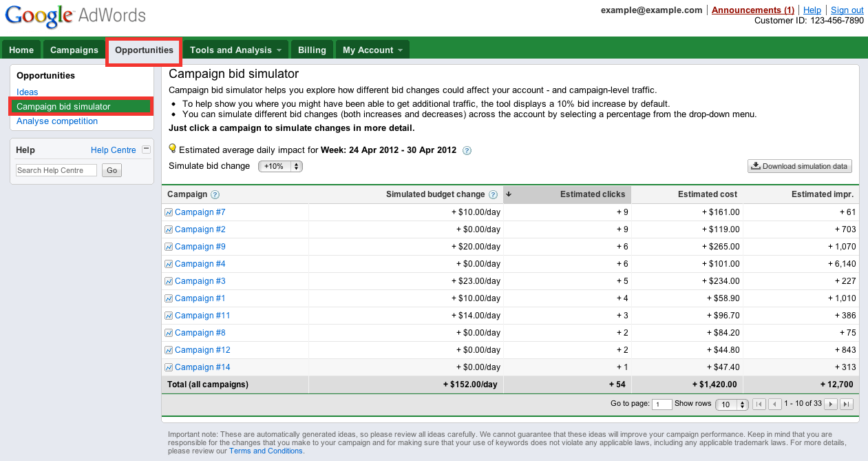Click the lightbulb icon near Estimated average

173,149
